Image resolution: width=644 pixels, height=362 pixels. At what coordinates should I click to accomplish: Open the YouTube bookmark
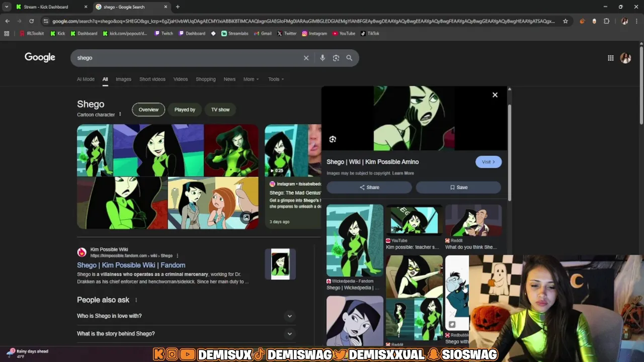pyautogui.click(x=344, y=34)
